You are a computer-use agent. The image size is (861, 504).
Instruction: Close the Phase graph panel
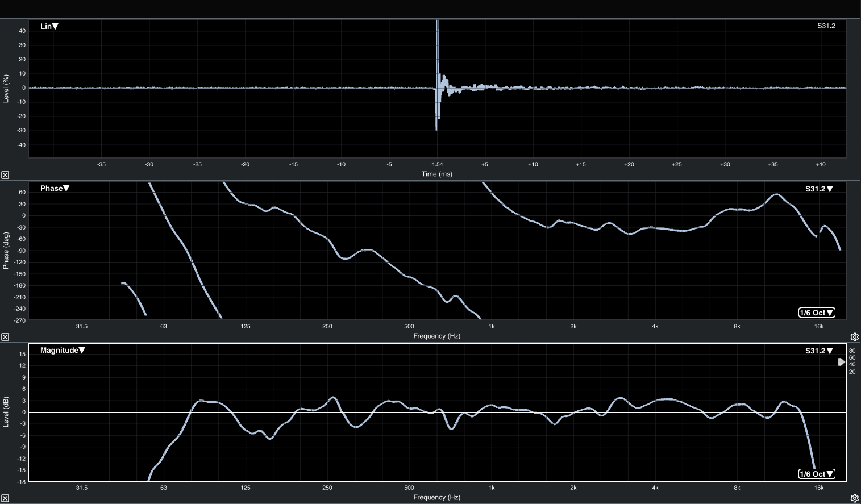pos(5,337)
